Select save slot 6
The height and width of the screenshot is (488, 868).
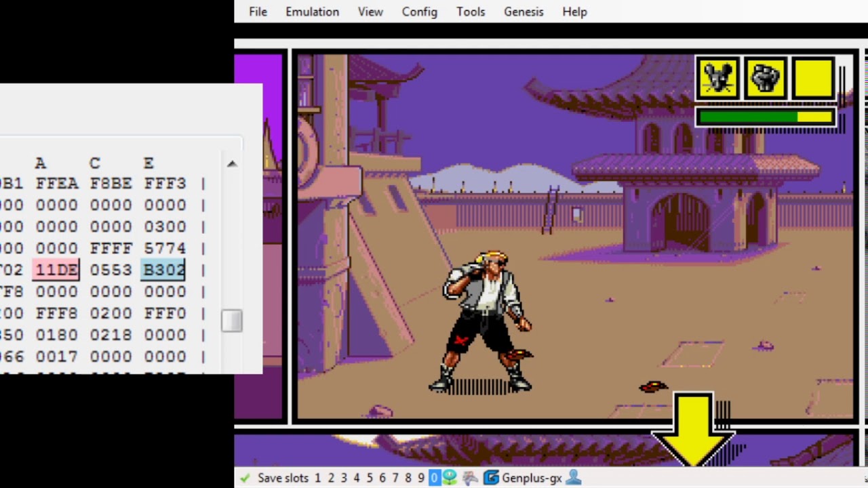382,478
